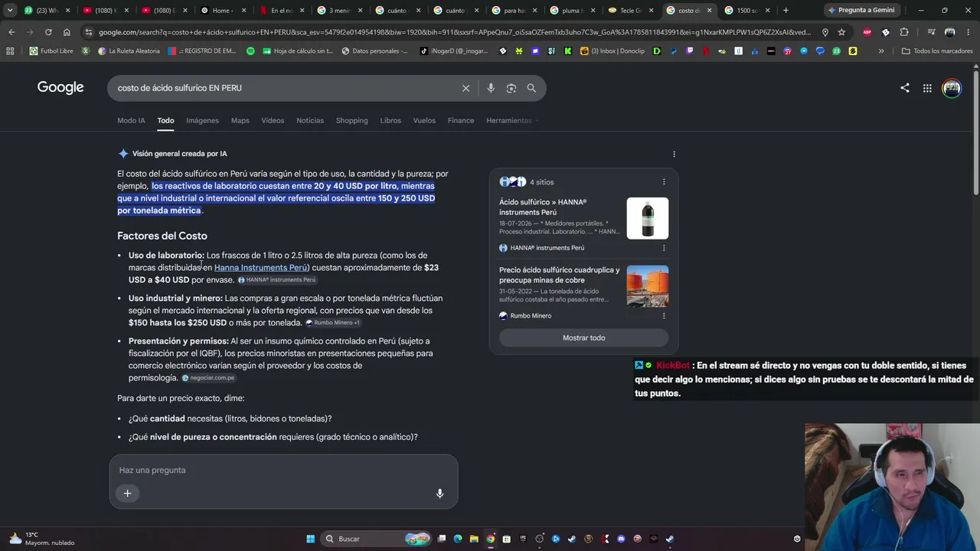Open the Futbol Libre bookmark
980x551 pixels.
pos(51,51)
